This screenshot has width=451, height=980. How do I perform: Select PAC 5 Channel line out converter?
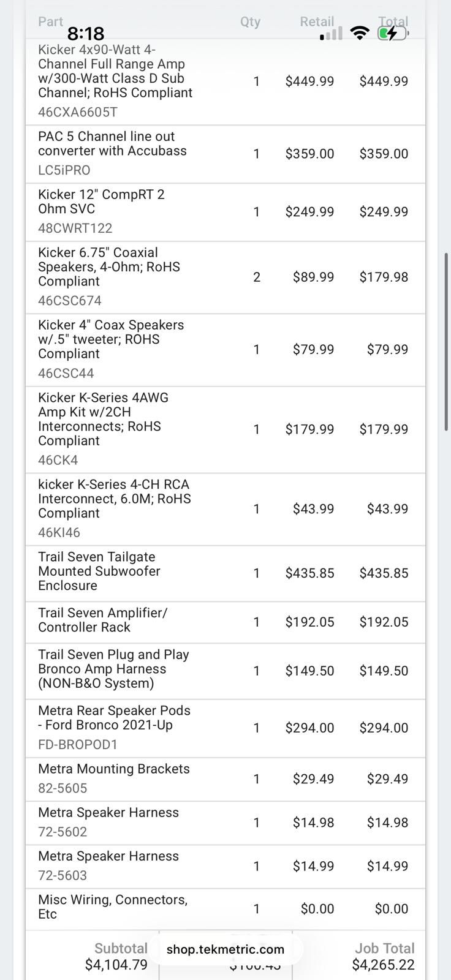225,154
